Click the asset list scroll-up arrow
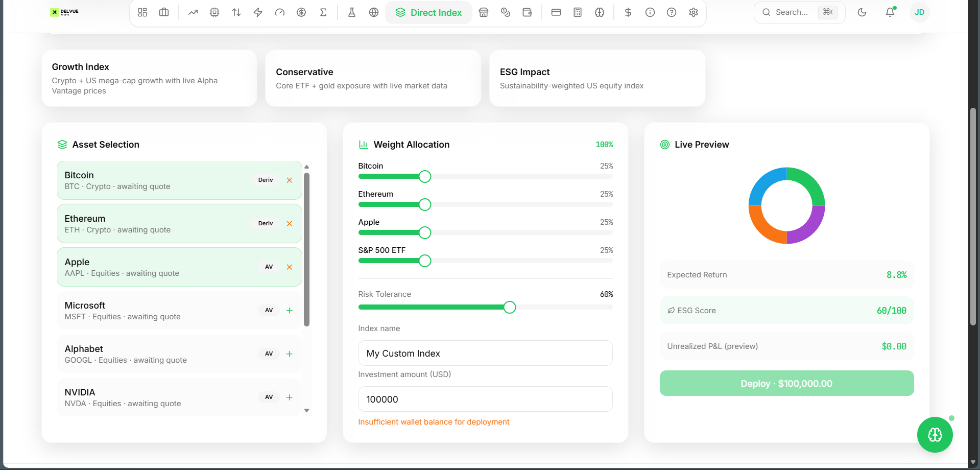The image size is (980, 470). click(307, 167)
